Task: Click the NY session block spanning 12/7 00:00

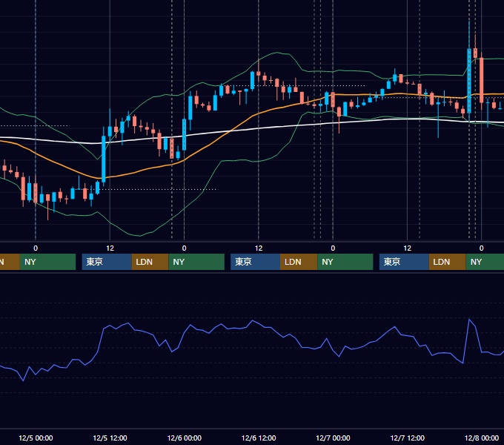Action: point(345,262)
